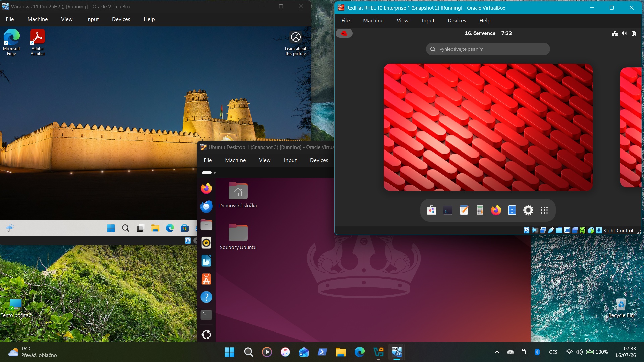
Task: Open Machine menu in Ubuntu VM window
Action: click(235, 160)
